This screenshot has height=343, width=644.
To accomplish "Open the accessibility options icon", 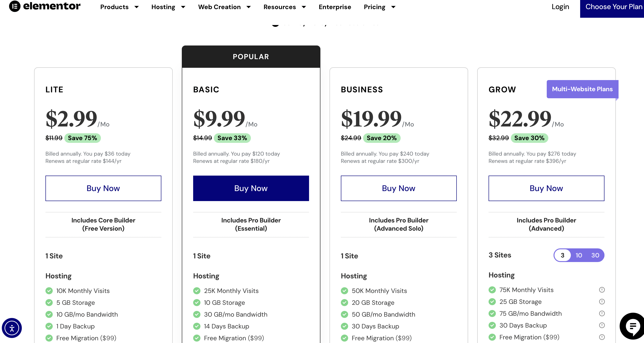I will 12,328.
